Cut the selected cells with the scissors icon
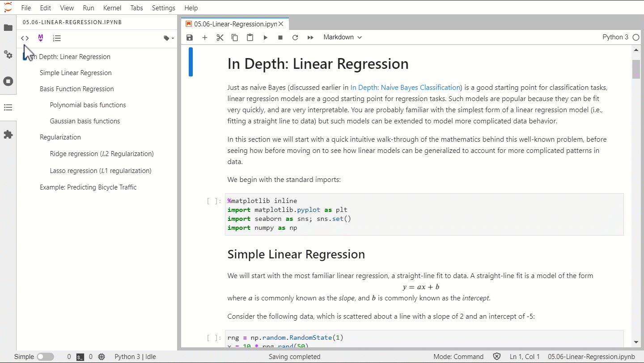The width and height of the screenshot is (644, 363). [x=220, y=38]
